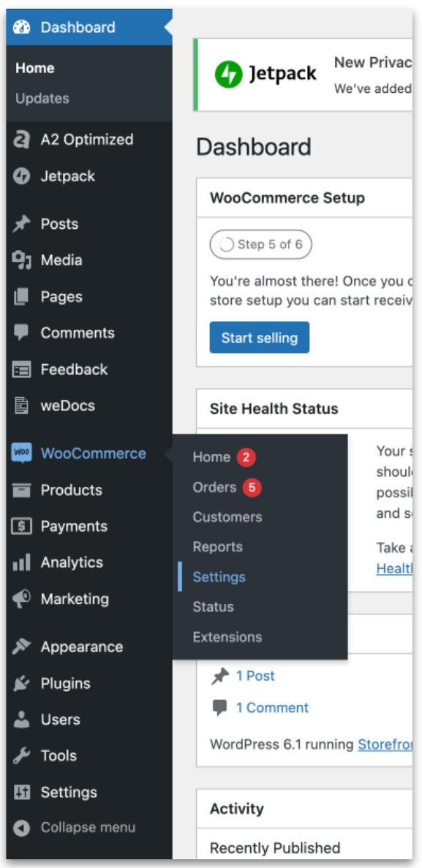Screen dimensions: 422x868
Task: Click the Feedback form icon
Action: [x=21, y=369]
